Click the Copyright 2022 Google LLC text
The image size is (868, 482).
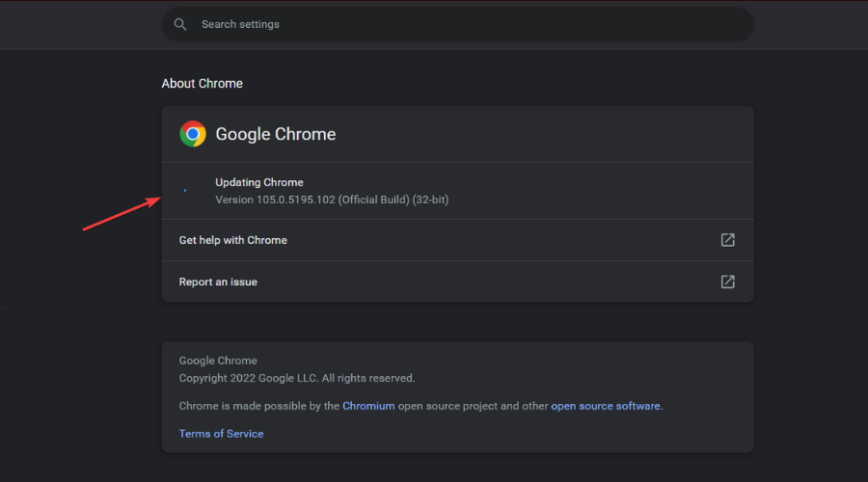coord(297,378)
